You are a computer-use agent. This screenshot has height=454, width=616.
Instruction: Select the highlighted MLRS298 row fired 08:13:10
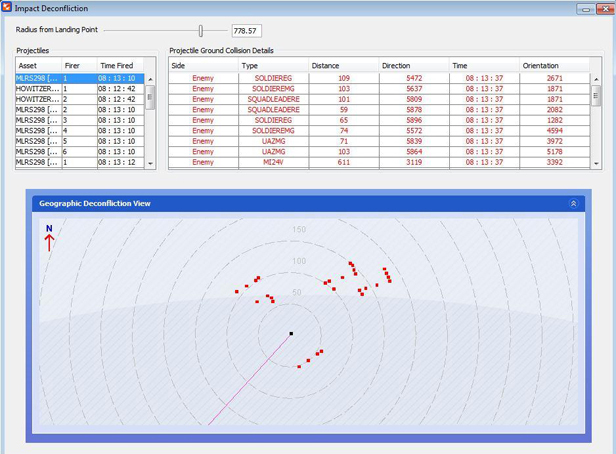click(80, 78)
